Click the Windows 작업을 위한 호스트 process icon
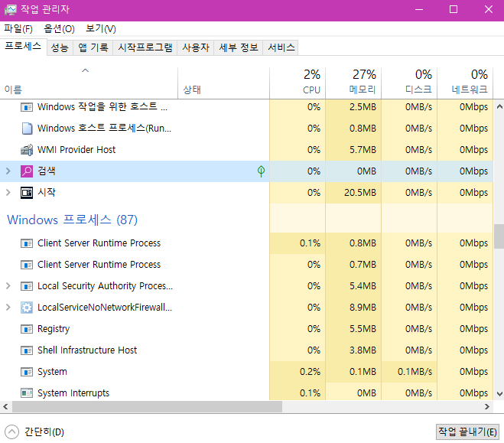 [27, 107]
